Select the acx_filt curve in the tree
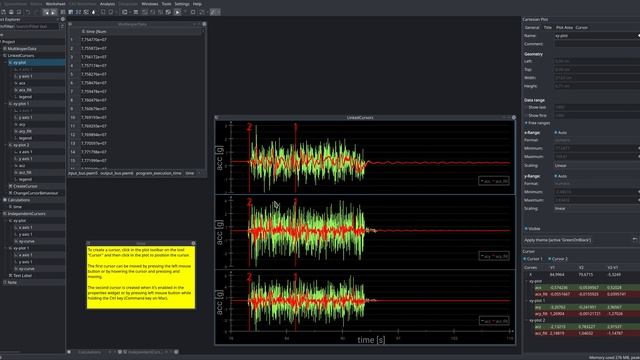 point(25,90)
